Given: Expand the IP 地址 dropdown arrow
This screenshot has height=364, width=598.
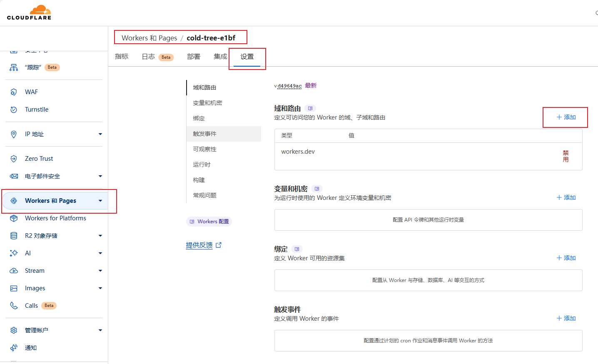Looking at the screenshot, I should coord(100,134).
